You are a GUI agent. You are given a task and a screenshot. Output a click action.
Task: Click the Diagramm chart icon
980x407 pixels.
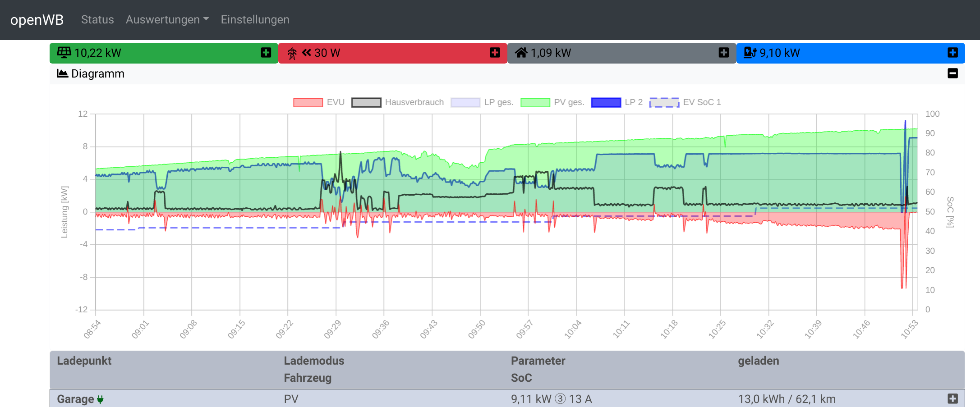pyautogui.click(x=62, y=73)
